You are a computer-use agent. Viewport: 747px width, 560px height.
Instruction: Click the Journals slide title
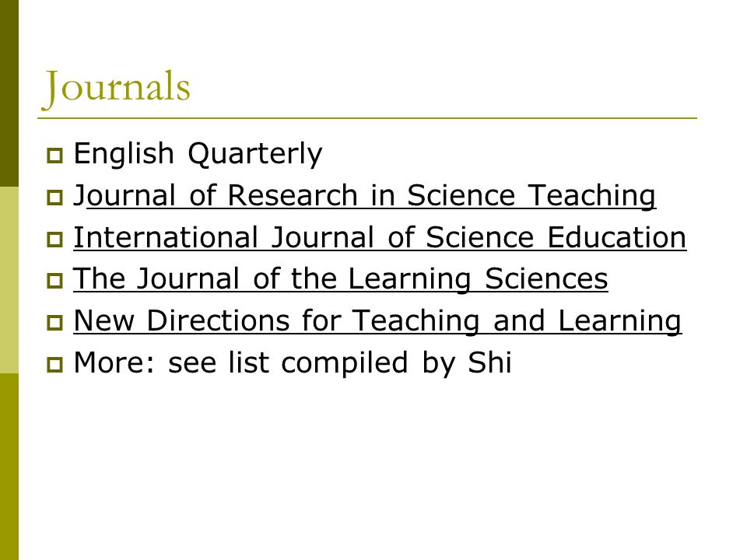[x=116, y=88]
